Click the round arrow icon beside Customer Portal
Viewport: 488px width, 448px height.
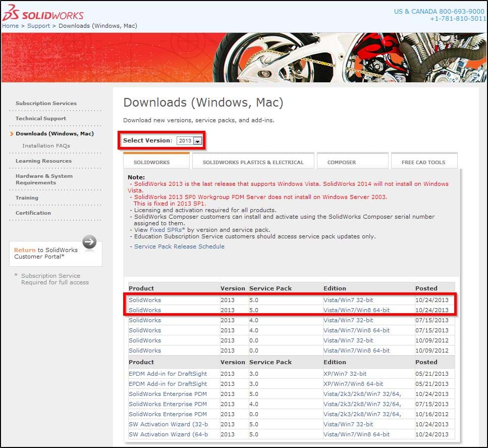(x=89, y=242)
